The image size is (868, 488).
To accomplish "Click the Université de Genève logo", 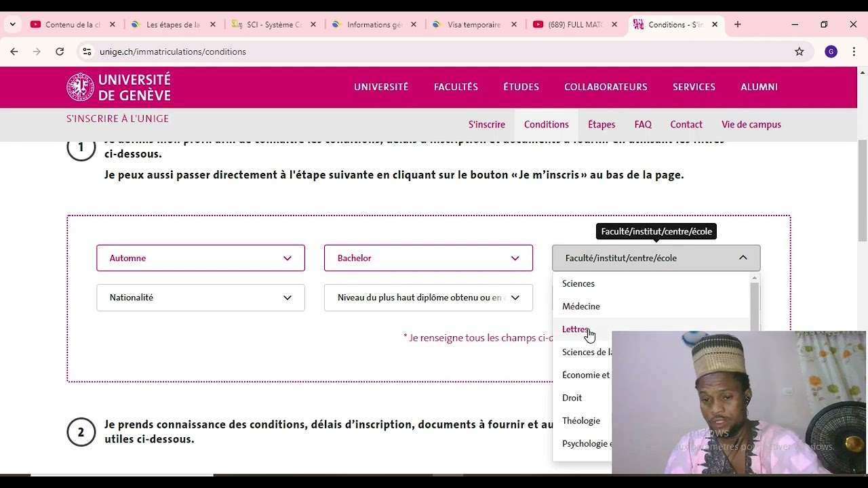I will tap(119, 87).
